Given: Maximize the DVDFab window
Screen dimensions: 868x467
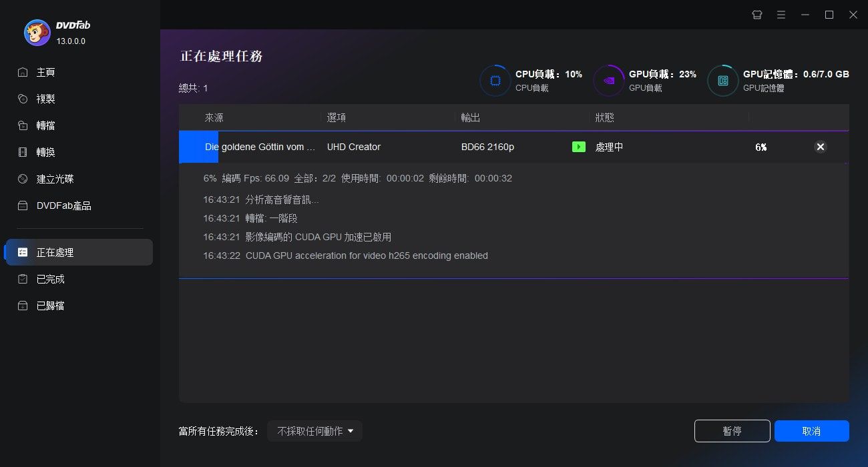Looking at the screenshot, I should pyautogui.click(x=829, y=15).
